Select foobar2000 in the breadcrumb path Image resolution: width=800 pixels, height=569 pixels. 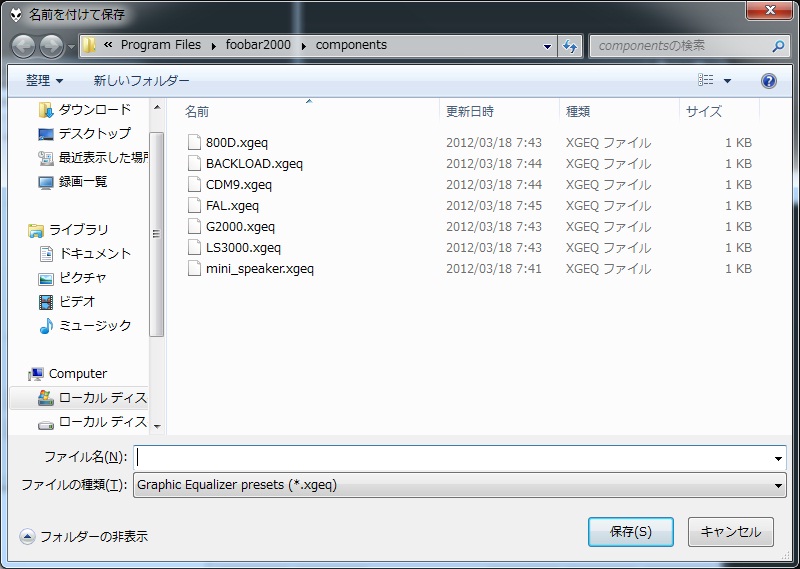[258, 45]
